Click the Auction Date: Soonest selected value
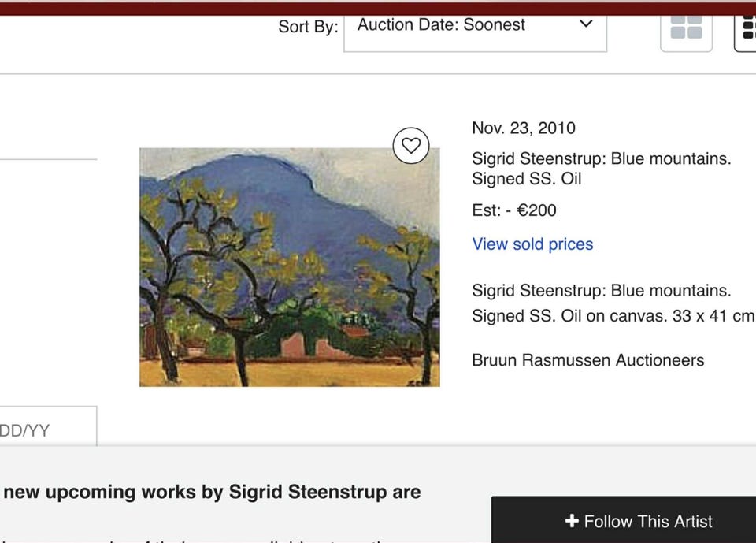The width and height of the screenshot is (756, 543). pyautogui.click(x=441, y=25)
